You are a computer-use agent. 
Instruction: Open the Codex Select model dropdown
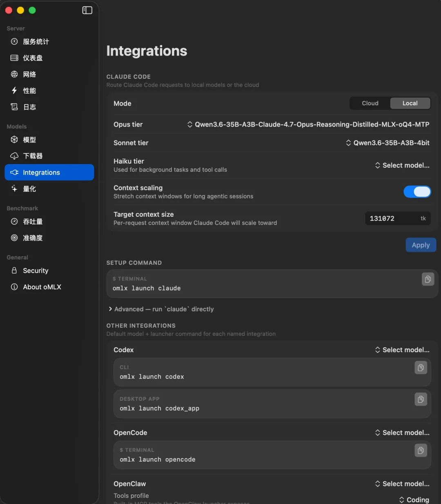point(402,350)
